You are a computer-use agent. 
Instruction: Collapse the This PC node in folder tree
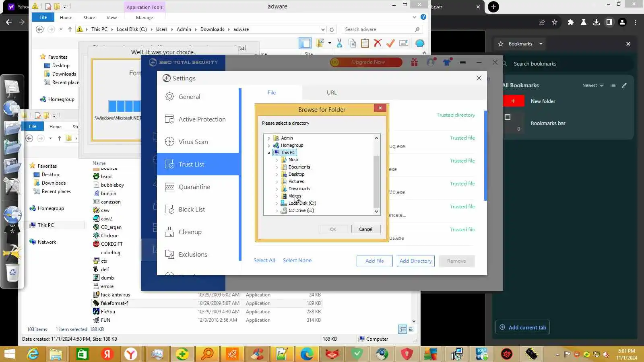click(x=269, y=153)
